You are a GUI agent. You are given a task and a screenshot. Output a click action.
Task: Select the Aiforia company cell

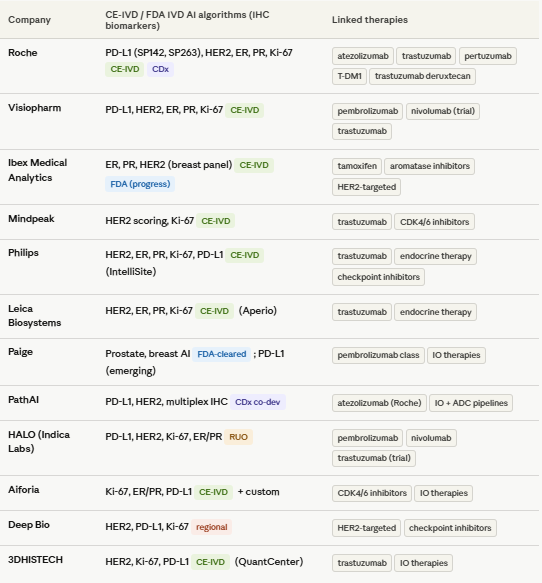click(24, 490)
